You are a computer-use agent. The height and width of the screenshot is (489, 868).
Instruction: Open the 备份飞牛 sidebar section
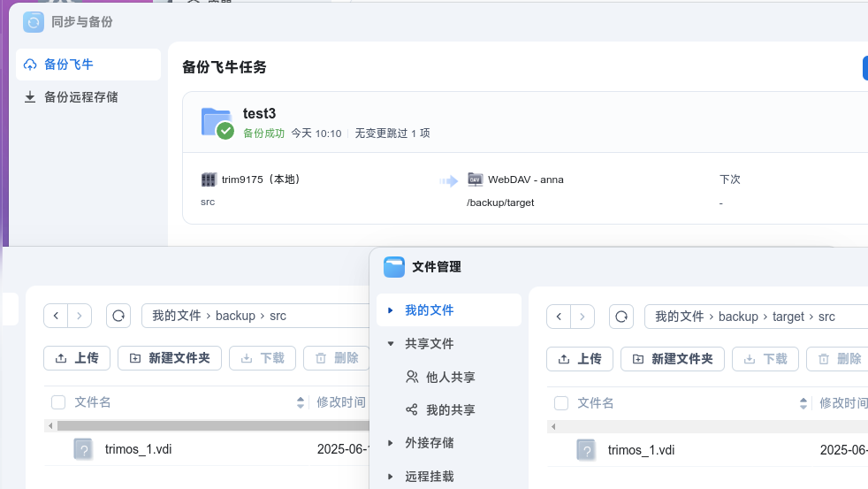[88, 65]
